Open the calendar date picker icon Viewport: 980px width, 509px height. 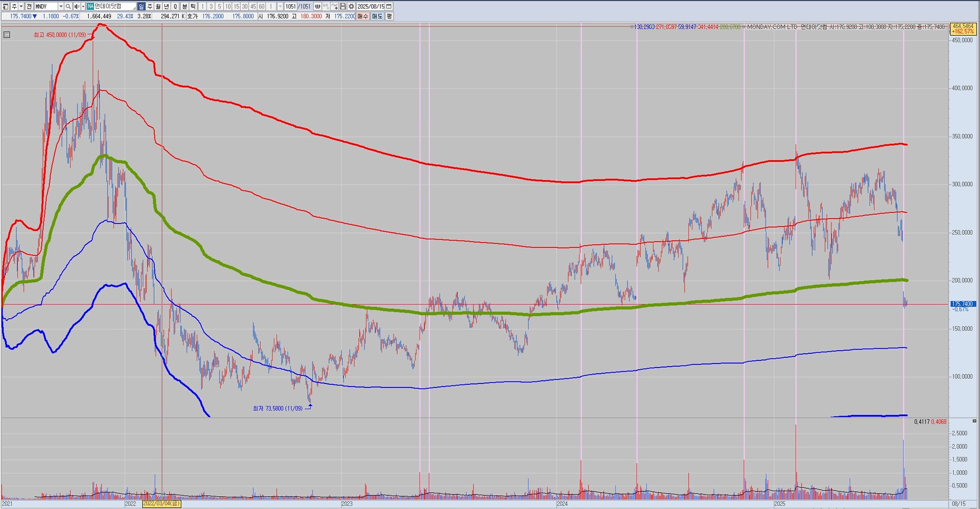pyautogui.click(x=389, y=6)
